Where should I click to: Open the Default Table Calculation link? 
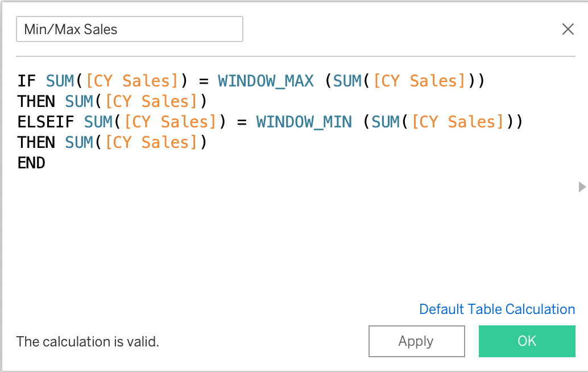497,309
